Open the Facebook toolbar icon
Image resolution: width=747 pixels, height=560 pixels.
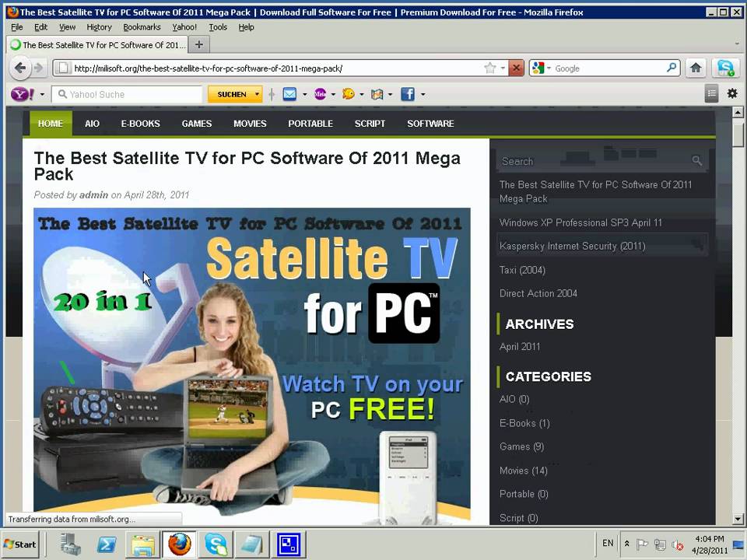(x=407, y=94)
